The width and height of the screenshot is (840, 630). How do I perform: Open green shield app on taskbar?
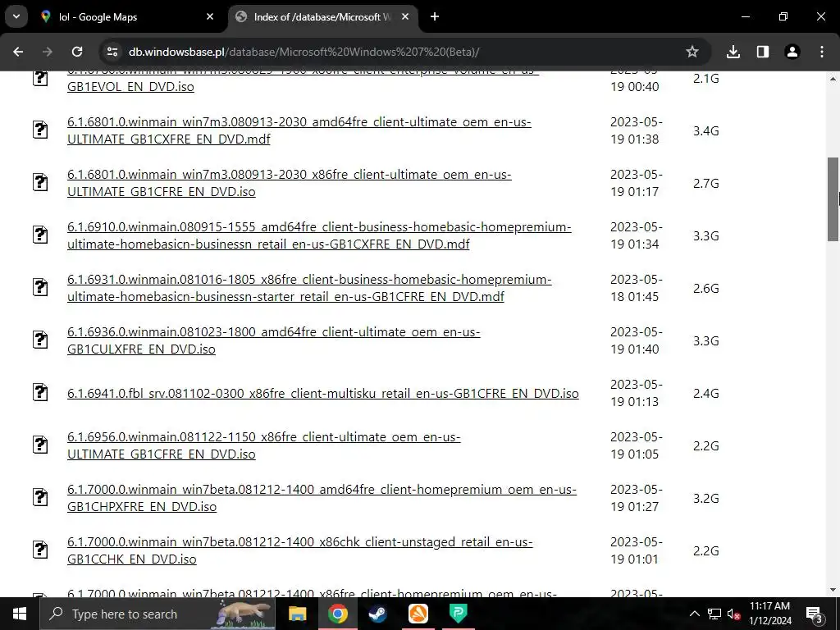tap(458, 614)
